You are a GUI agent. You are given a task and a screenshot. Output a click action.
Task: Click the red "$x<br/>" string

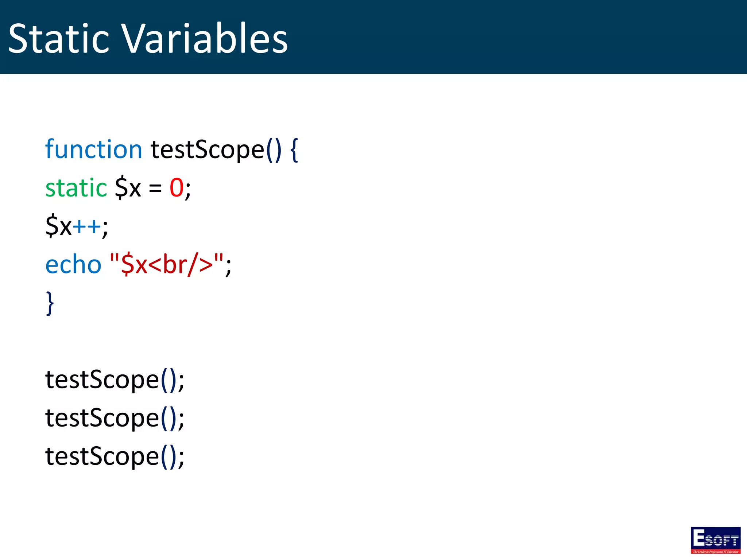pos(167,264)
